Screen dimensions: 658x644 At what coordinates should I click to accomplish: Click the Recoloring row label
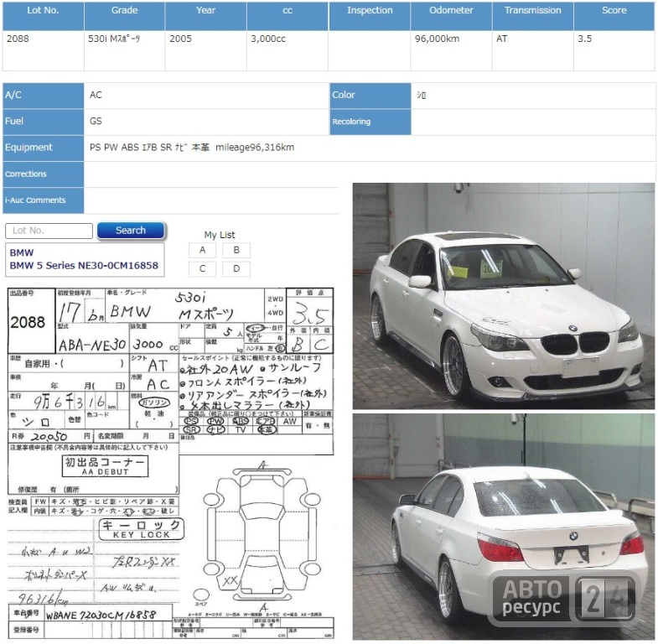point(370,122)
